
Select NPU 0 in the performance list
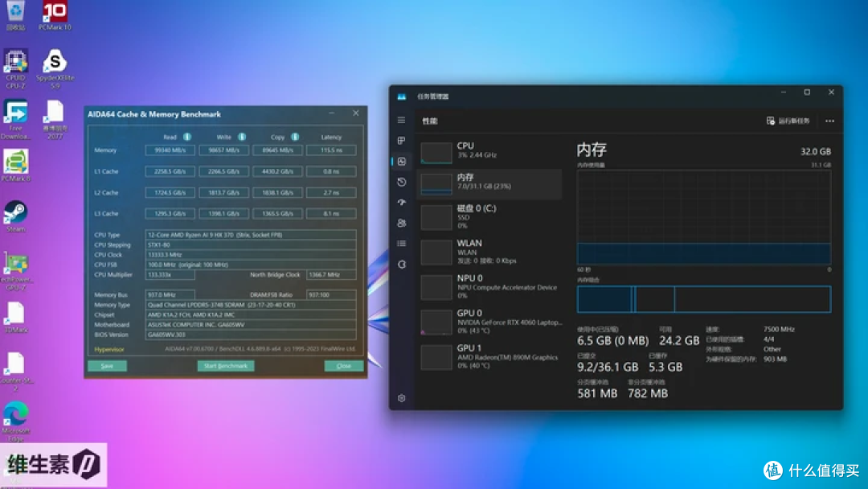(x=490, y=286)
